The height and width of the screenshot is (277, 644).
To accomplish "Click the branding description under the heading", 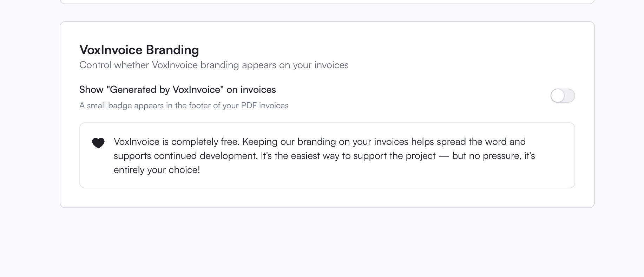I will 213,65.
